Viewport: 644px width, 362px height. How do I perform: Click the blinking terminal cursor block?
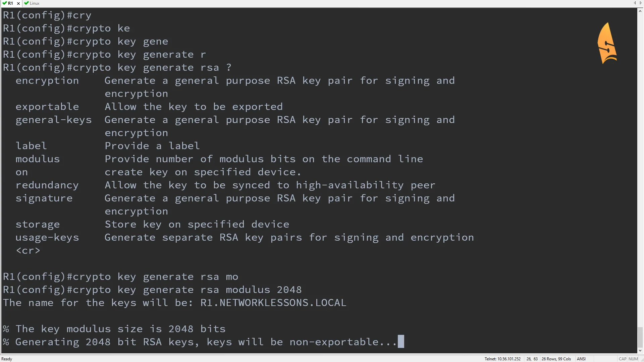tap(401, 342)
